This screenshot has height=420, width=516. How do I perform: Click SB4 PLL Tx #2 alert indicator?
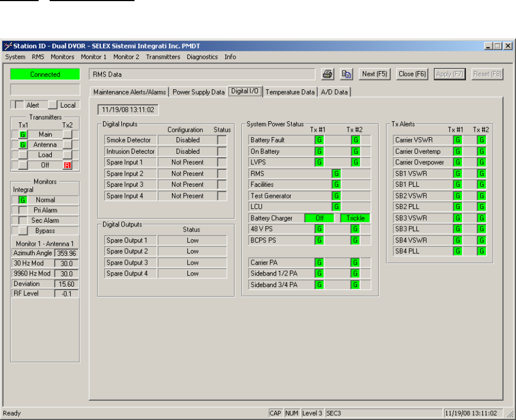click(481, 251)
